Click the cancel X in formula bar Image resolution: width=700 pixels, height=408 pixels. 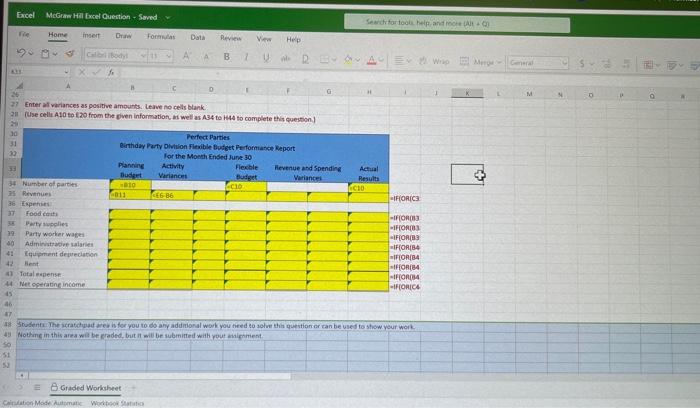click(82, 71)
